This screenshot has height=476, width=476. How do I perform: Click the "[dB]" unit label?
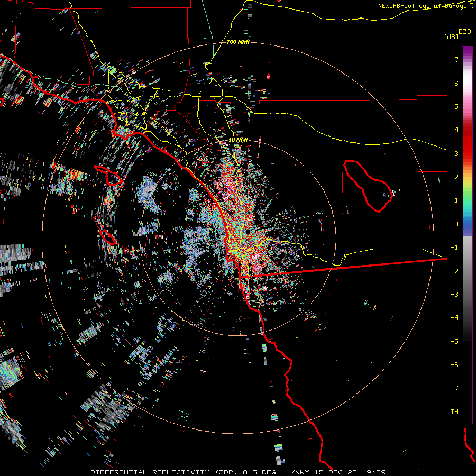[x=451, y=36]
